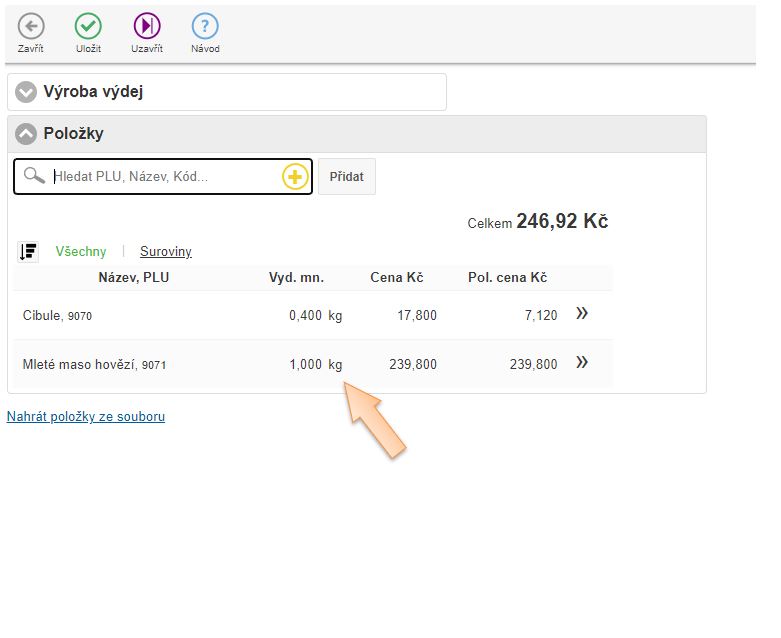Focus the Hledat PLU search field

165,177
